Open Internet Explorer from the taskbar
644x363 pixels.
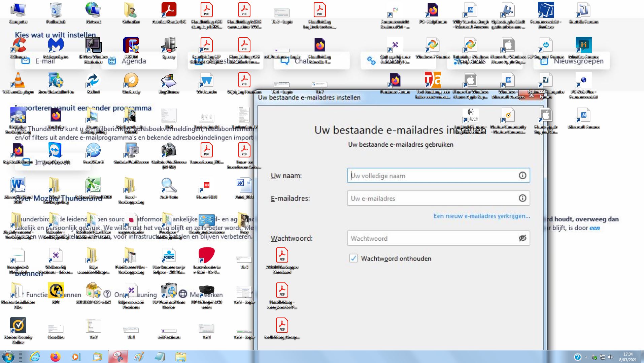pyautogui.click(x=35, y=357)
